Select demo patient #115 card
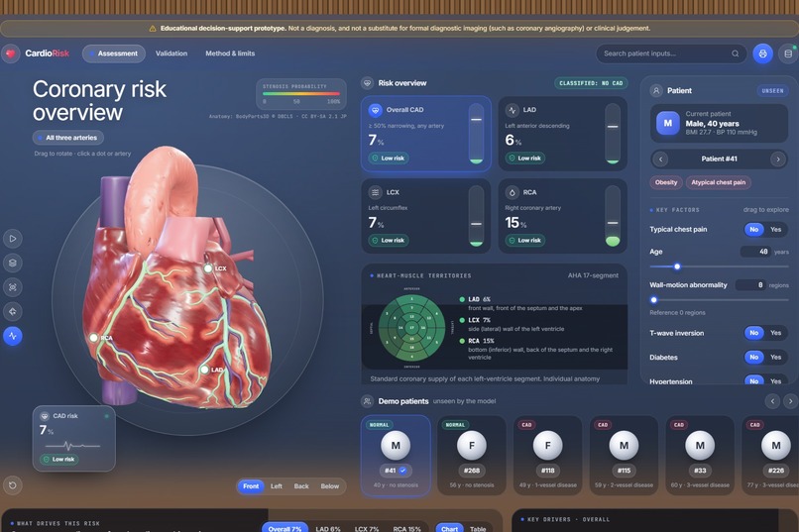The image size is (799, 532). [x=624, y=455]
